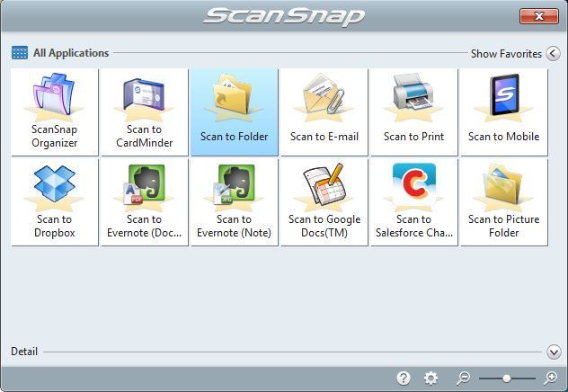Select Scan to Salesforce Chatter tile
This screenshot has width=568, height=392.
(x=413, y=202)
